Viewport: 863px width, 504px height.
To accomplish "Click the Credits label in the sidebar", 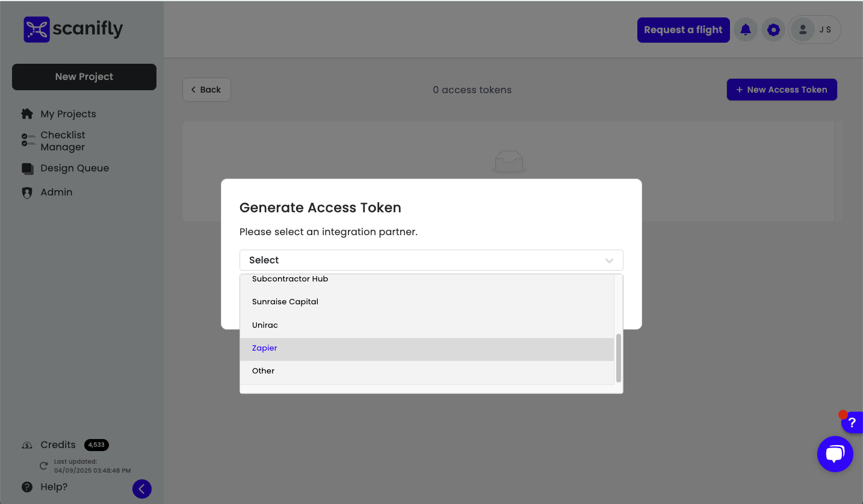I will [58, 445].
